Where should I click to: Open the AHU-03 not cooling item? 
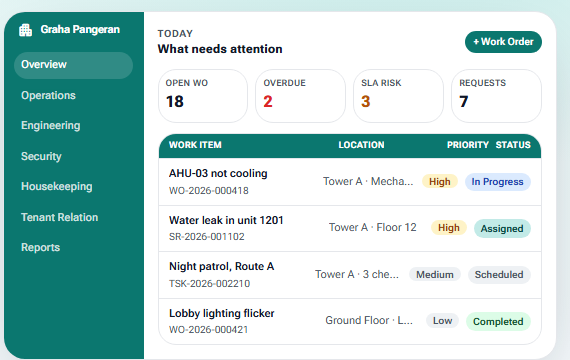pyautogui.click(x=218, y=173)
